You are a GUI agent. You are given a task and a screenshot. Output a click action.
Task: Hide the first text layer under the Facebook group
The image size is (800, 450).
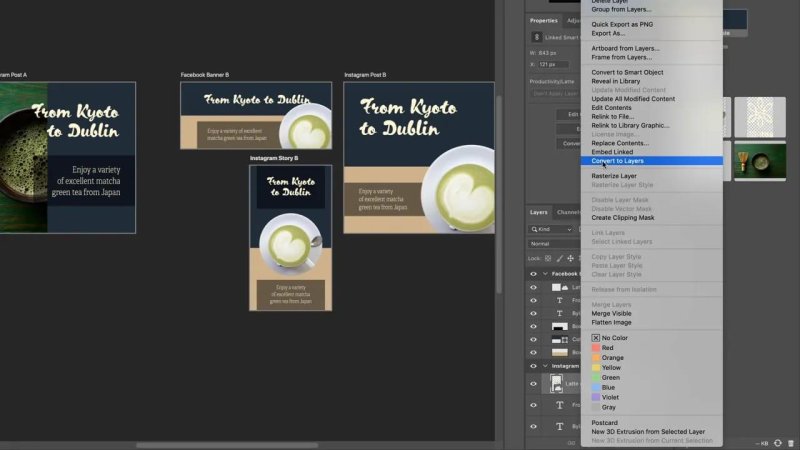coord(533,301)
